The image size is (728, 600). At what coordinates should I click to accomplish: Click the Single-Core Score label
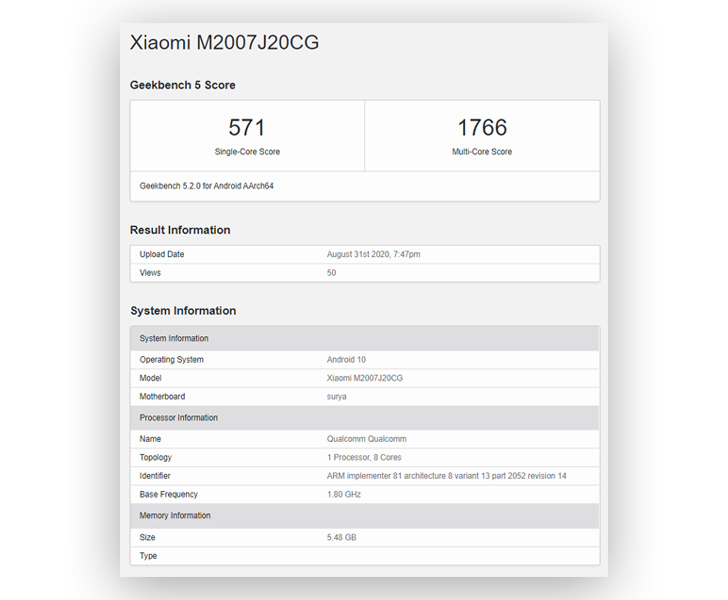[x=247, y=151]
